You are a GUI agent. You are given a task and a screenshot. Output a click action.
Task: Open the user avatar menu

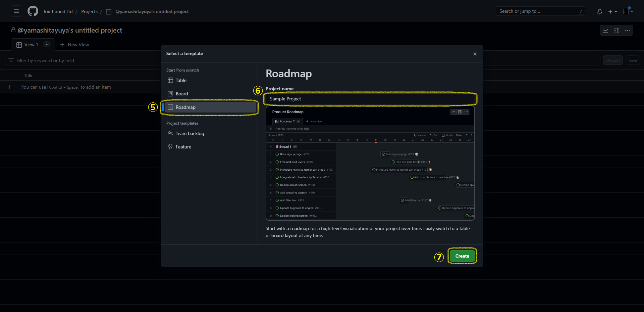(x=628, y=11)
